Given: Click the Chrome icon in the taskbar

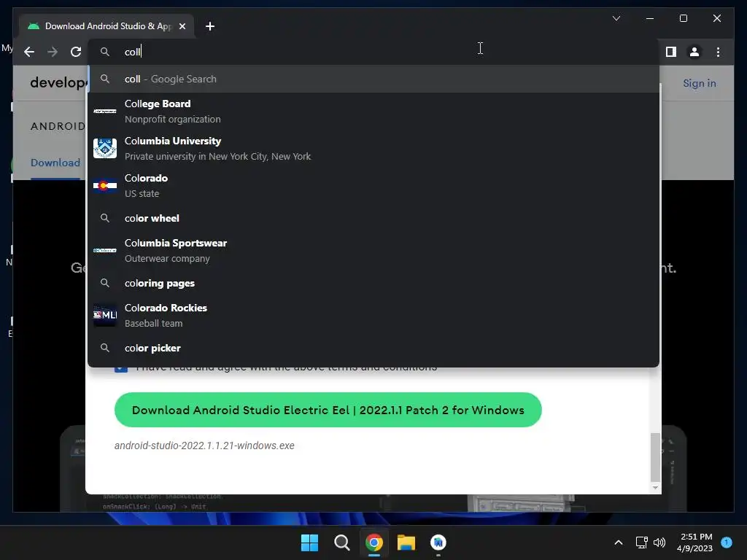Looking at the screenshot, I should [x=374, y=542].
